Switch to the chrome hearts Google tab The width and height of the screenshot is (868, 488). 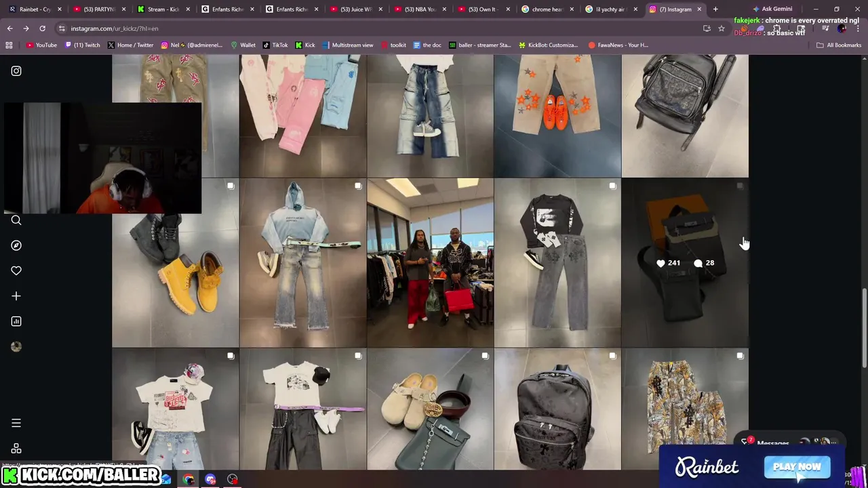548,9
